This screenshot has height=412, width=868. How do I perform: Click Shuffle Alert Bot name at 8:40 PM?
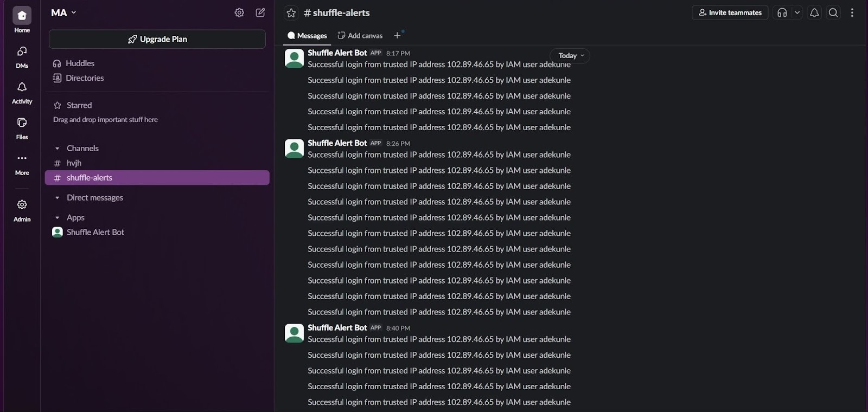(x=337, y=328)
